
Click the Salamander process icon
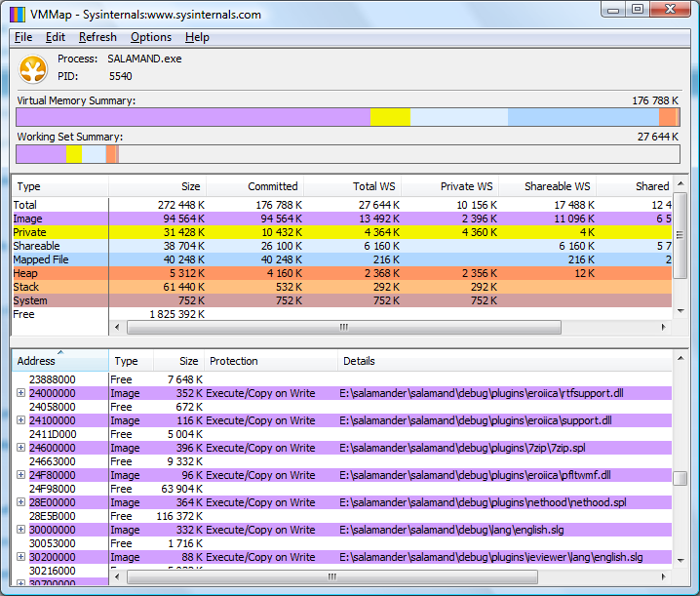[33, 69]
